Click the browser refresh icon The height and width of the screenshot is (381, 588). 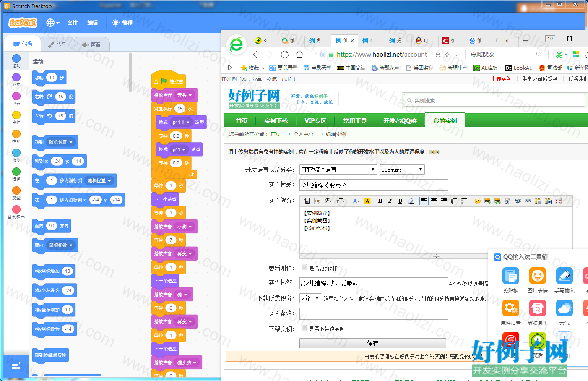coord(285,54)
